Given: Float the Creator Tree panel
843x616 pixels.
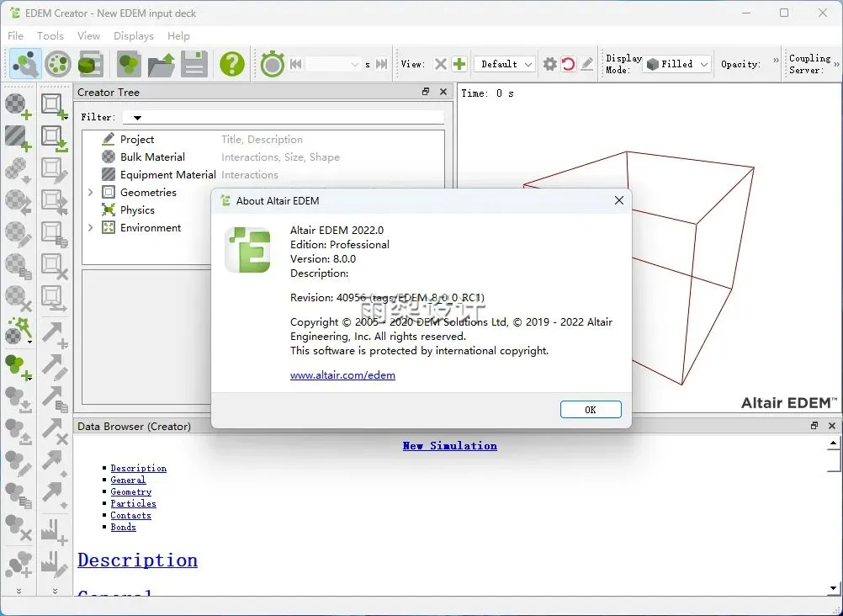Looking at the screenshot, I should (426, 92).
